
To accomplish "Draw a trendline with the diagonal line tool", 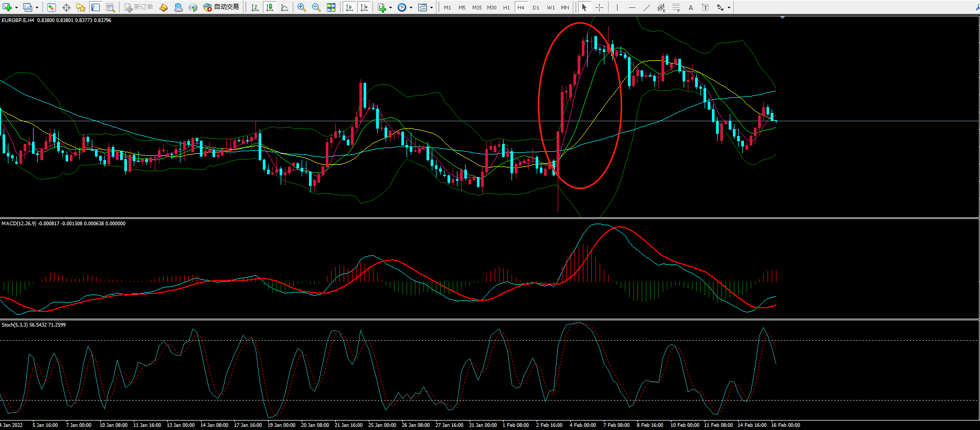I will coord(646,7).
